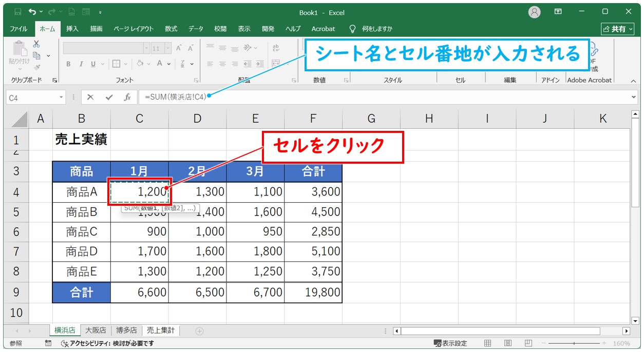Click the ribbon display options icon
The height and width of the screenshot is (352, 644).
tap(558, 12)
